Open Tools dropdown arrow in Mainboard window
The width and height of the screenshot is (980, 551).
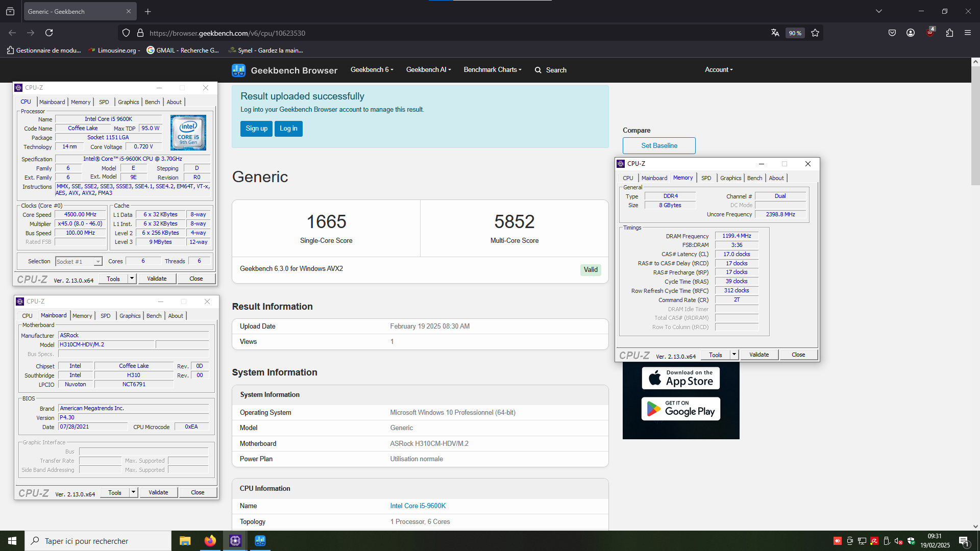pyautogui.click(x=134, y=492)
